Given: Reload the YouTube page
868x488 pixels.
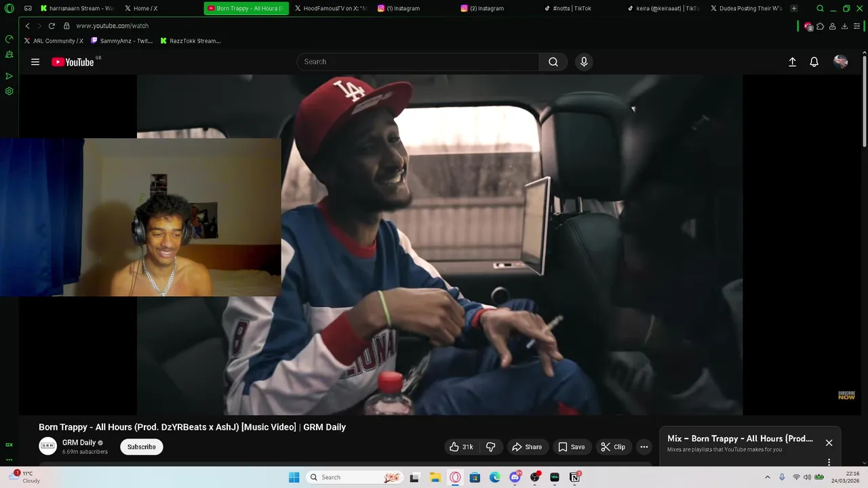Looking at the screenshot, I should click(x=52, y=26).
